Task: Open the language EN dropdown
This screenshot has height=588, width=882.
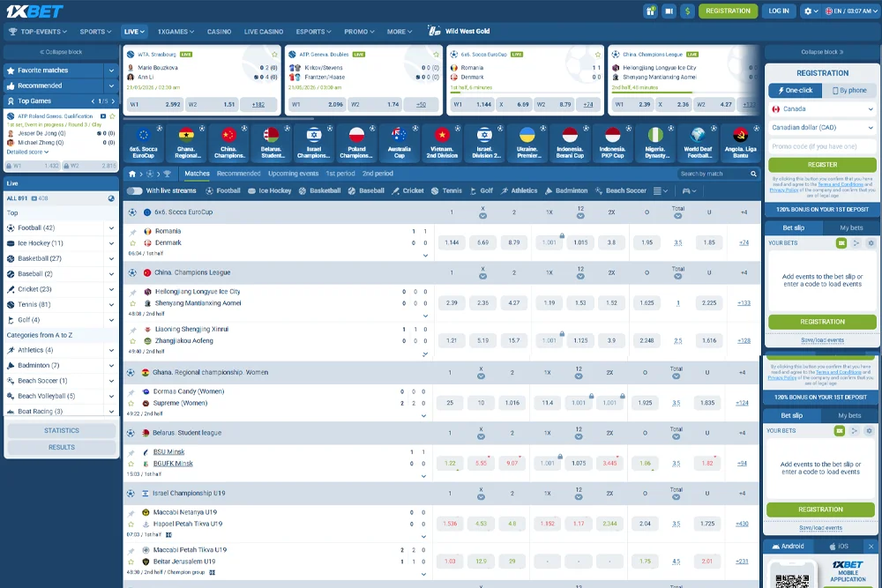Action: 850,11
